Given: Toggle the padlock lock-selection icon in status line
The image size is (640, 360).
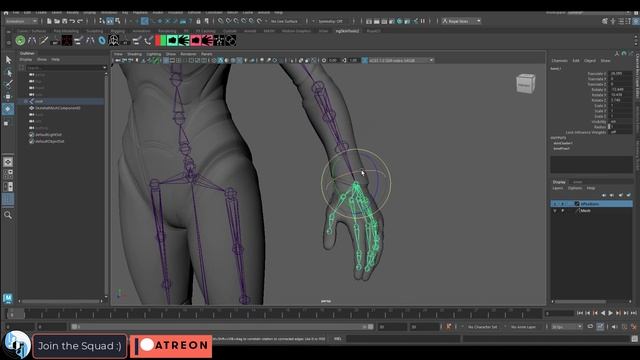Looking at the screenshot, I should pyautogui.click(x=198, y=21).
